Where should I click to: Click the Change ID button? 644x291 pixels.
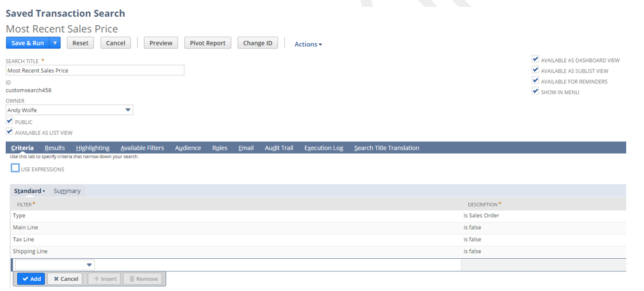point(257,43)
